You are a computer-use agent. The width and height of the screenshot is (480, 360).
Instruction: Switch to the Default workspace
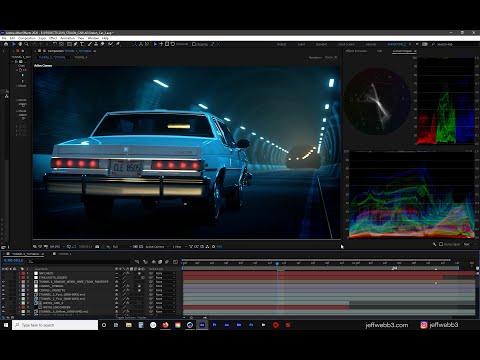pyautogui.click(x=281, y=44)
